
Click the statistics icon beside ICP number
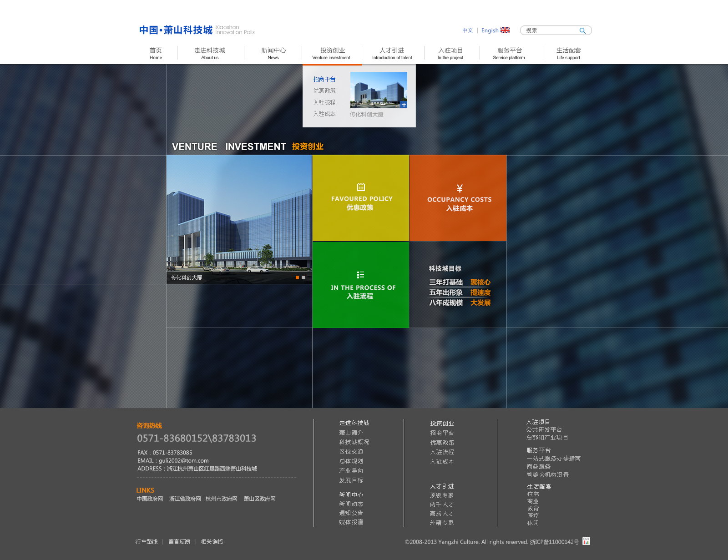[586, 541]
